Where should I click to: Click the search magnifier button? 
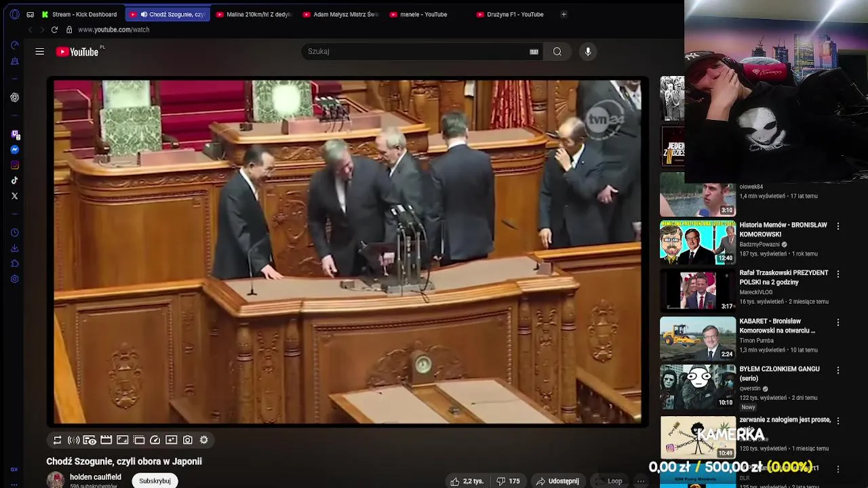[557, 52]
